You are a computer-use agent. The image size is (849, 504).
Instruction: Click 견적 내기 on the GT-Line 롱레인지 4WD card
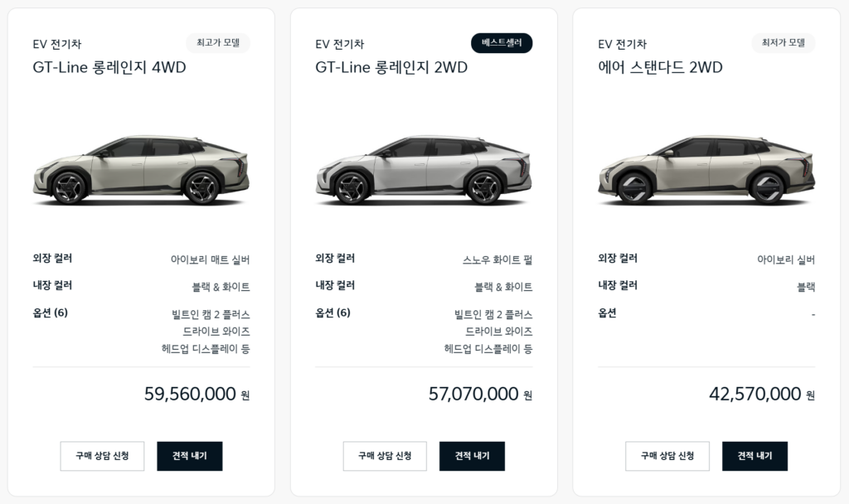pos(190,456)
